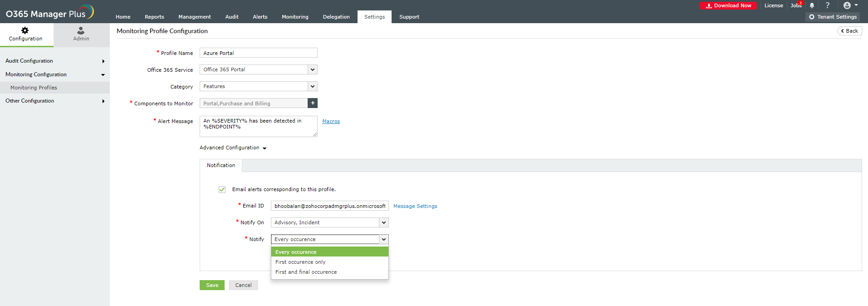Screen dimensions: 868x306
Task: Click the Download Now button
Action: [728, 5]
